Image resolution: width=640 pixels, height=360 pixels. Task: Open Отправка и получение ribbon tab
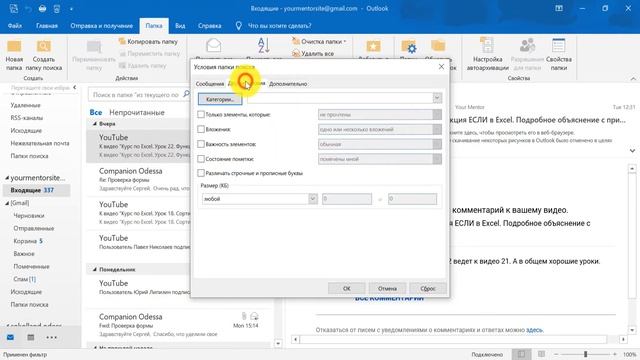(x=102, y=26)
